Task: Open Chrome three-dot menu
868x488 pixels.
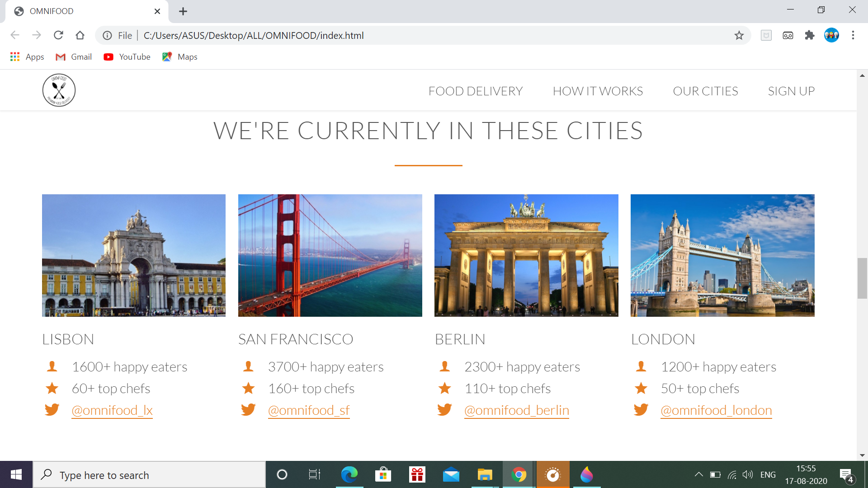Action: pos(853,35)
